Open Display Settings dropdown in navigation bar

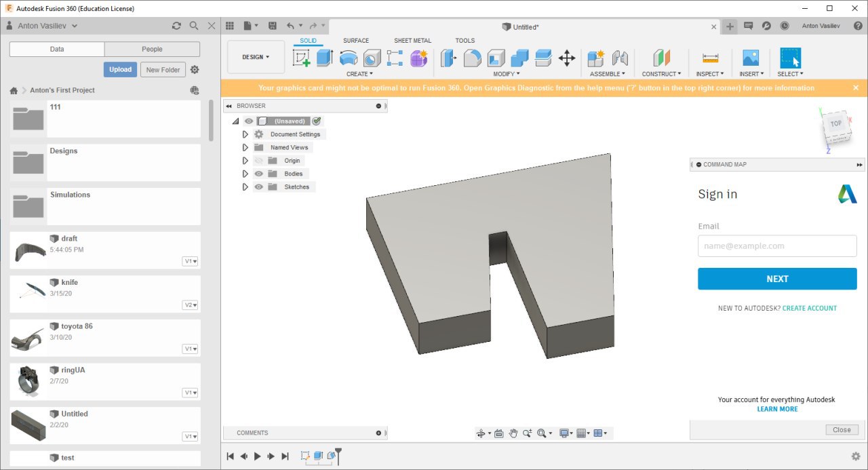tap(566, 433)
